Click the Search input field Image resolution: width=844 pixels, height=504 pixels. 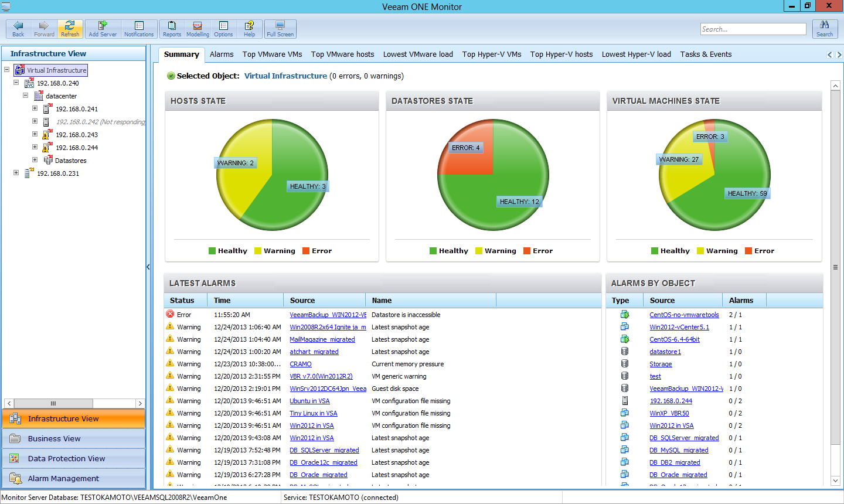point(753,29)
